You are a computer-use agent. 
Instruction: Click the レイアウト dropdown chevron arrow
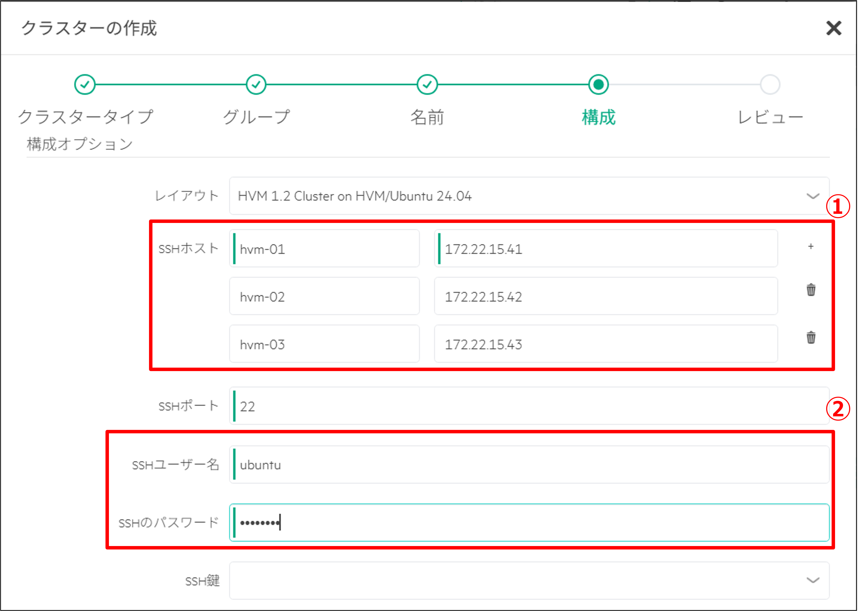[812, 196]
